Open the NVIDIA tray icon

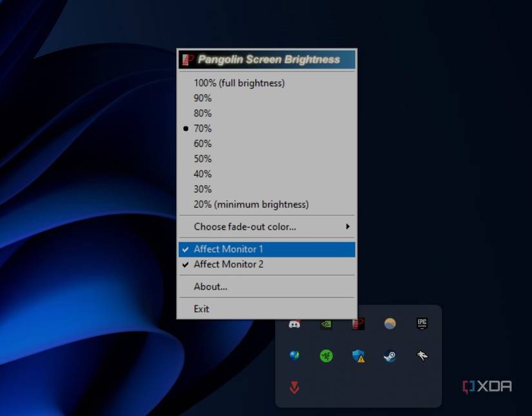click(x=326, y=324)
